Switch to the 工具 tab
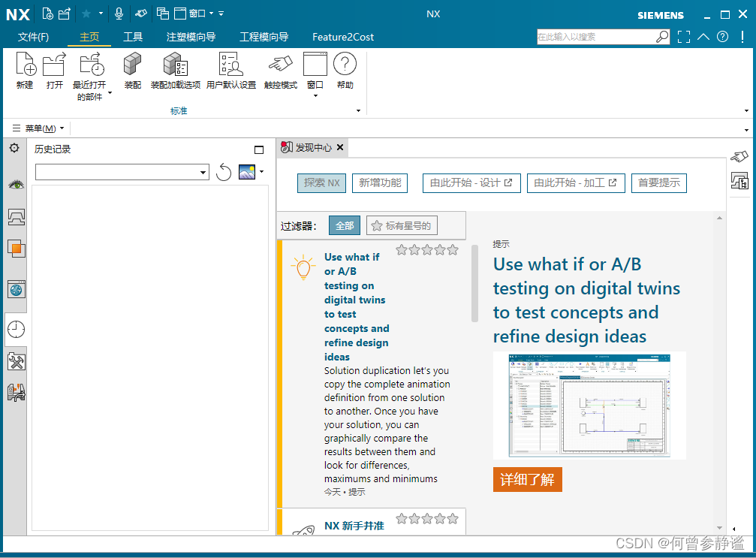 [x=133, y=37]
